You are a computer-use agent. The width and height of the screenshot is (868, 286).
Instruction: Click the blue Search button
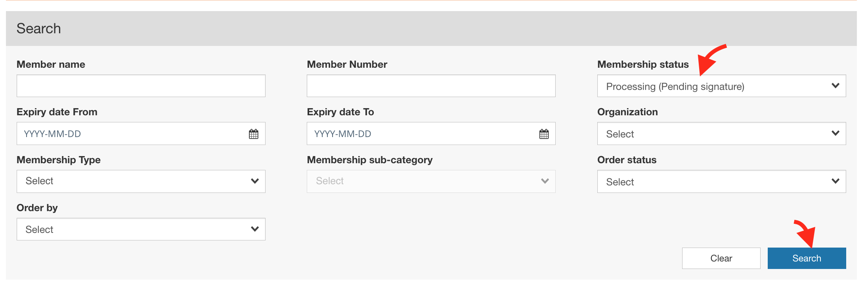807,258
